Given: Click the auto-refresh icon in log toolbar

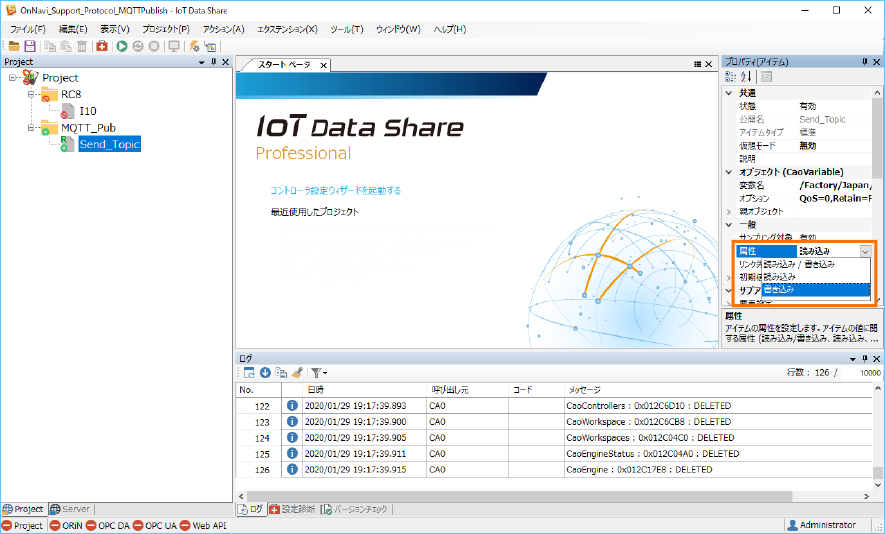Looking at the screenshot, I should coord(249,373).
